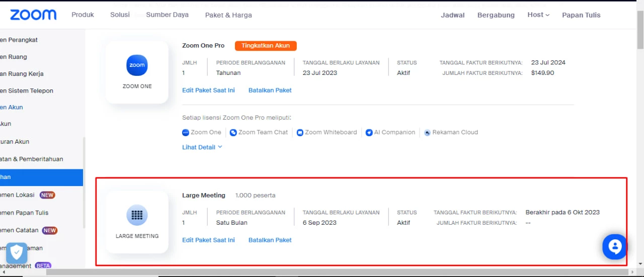Open the Sumber Daya menu
Viewport: 644px width, 277px height.
pyautogui.click(x=168, y=15)
